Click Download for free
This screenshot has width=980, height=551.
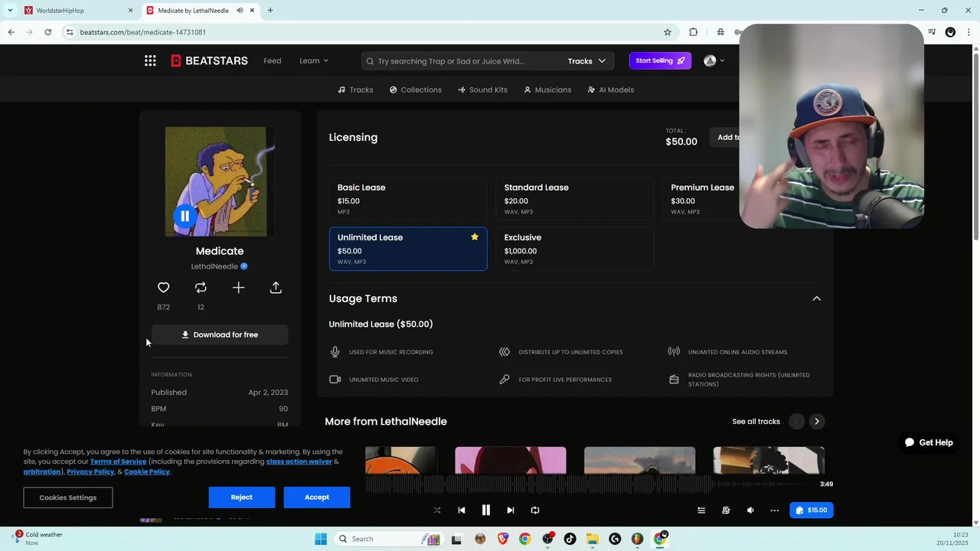pyautogui.click(x=220, y=335)
